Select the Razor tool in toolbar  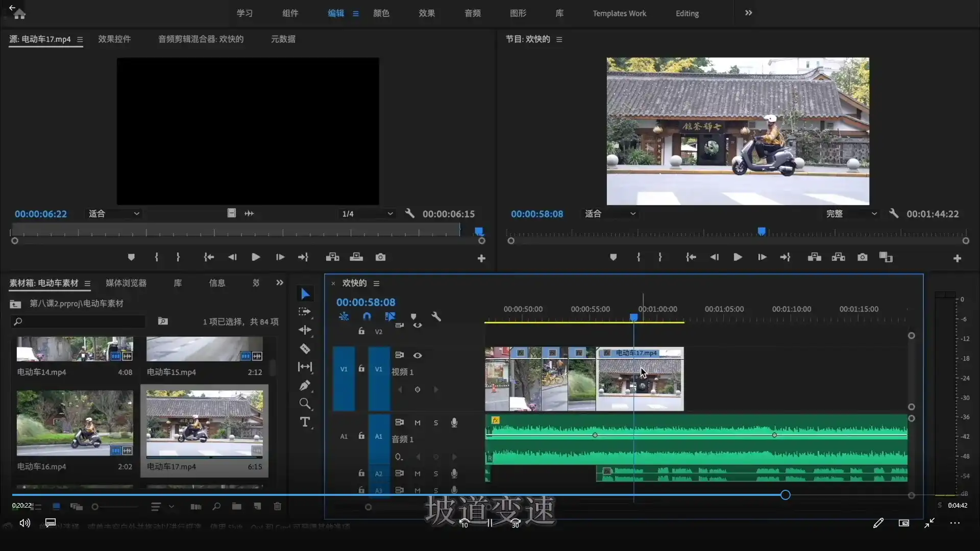point(305,349)
